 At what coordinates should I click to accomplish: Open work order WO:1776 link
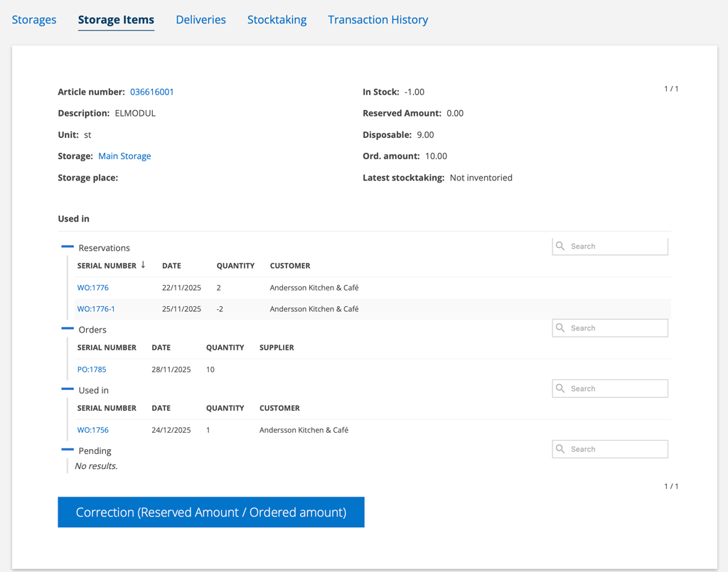coord(93,288)
